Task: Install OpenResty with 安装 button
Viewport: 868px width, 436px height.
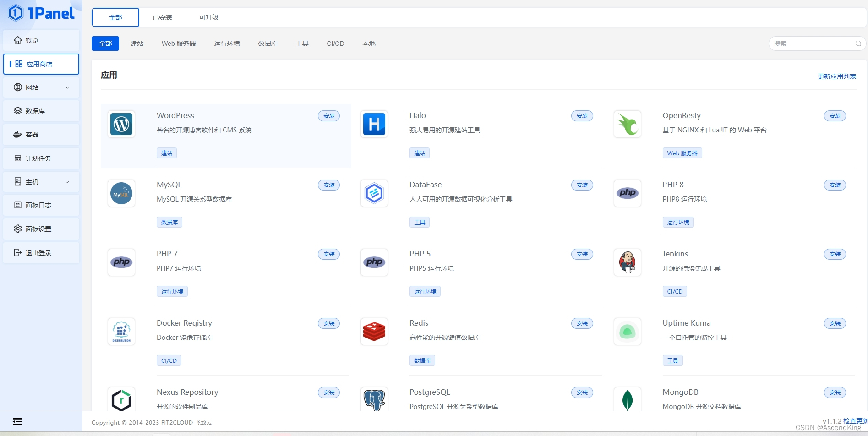Action: [835, 116]
